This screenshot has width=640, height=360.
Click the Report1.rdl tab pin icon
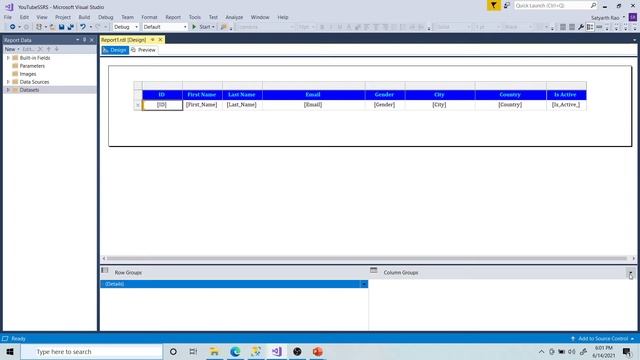click(153, 40)
